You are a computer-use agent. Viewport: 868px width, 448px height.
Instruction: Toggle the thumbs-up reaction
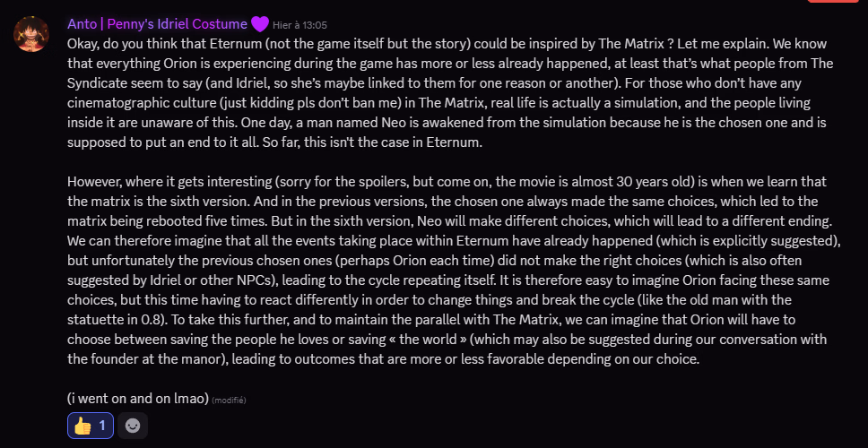coord(91,426)
